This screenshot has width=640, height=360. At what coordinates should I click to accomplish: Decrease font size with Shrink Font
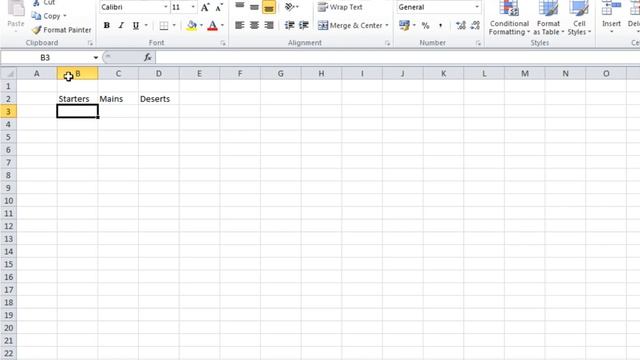(219, 7)
